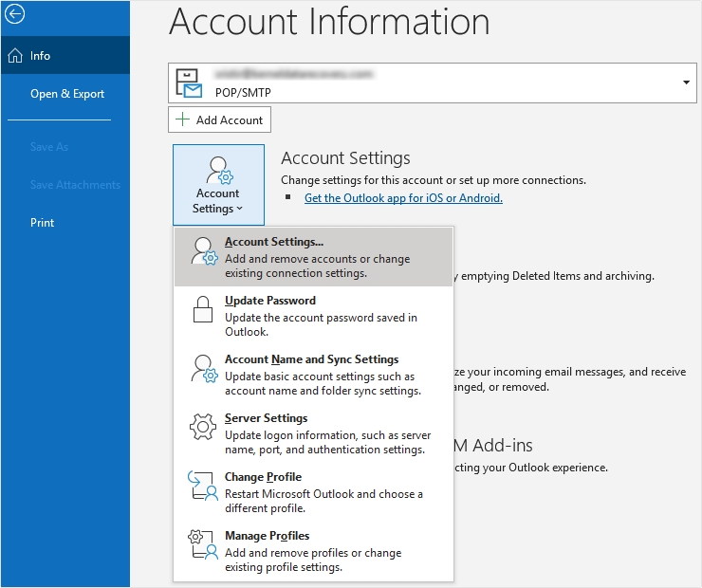Open the Open & Export tab
This screenshot has height=588, width=702.
point(65,94)
